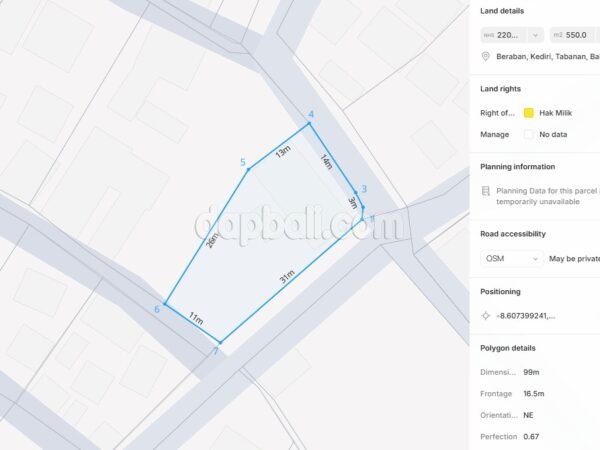Click the location pin icon beside Beraban
Screen dimensions: 600x450
point(486,57)
